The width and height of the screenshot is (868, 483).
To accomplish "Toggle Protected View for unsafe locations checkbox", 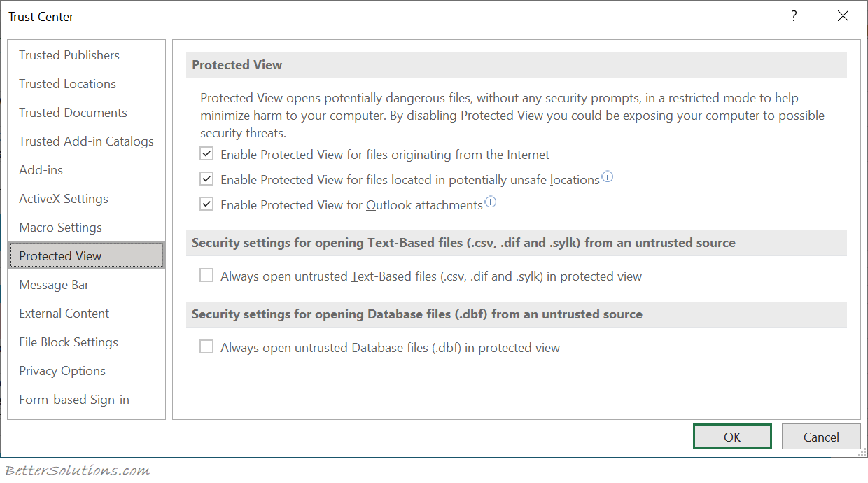I will click(x=206, y=179).
